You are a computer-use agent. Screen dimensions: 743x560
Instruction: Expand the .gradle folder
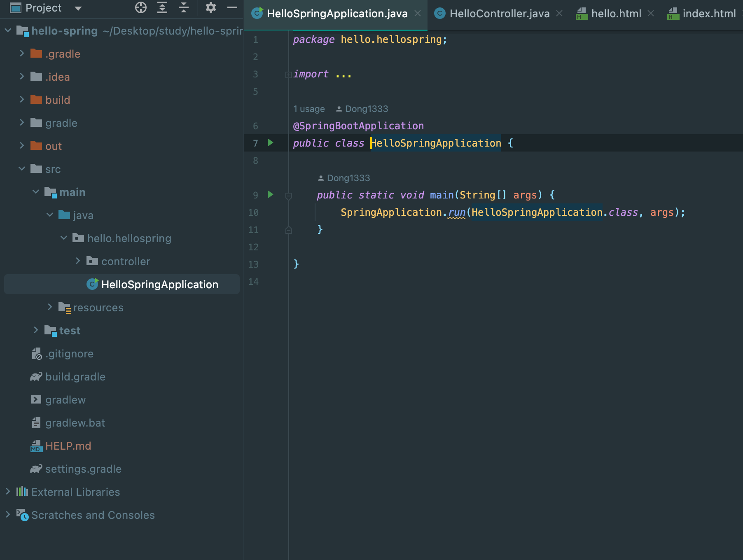[22, 54]
